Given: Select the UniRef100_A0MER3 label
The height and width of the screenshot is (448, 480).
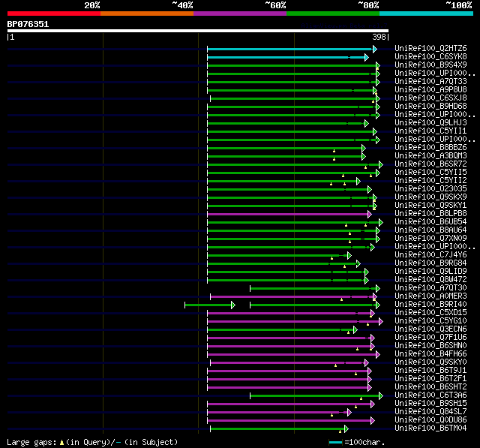Looking at the screenshot, I should [430, 296].
